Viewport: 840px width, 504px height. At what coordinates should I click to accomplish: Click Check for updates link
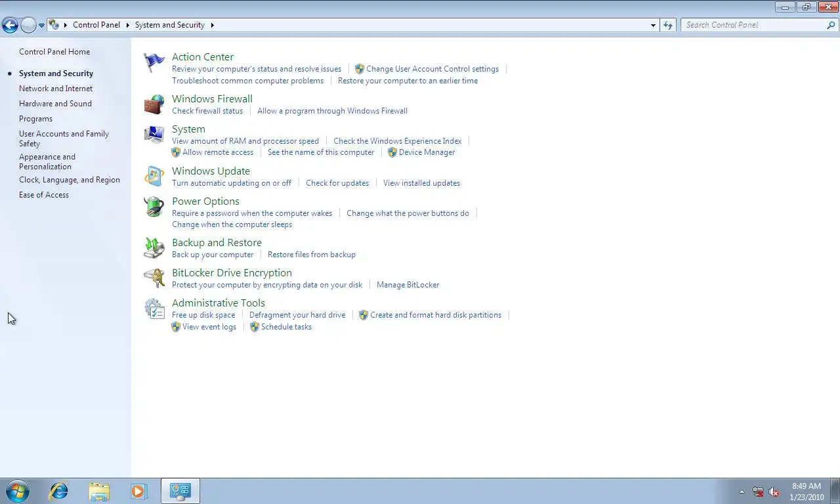[x=337, y=183]
